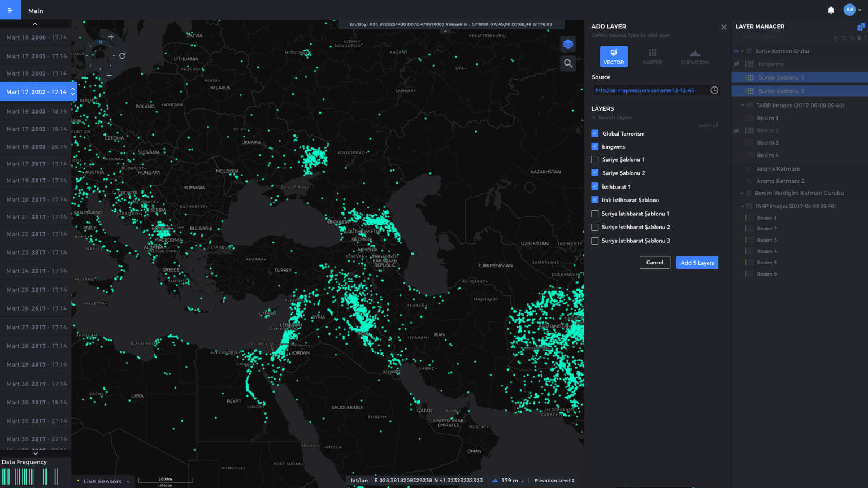Click the Add 5 Layers button
Screen dimensions: 868x488
click(697, 263)
